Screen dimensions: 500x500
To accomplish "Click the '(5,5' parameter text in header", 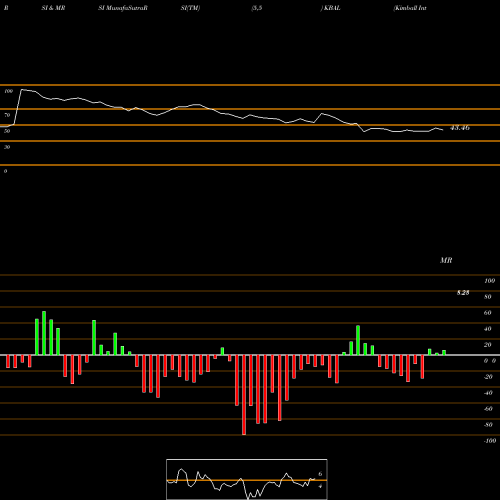I will point(257,8).
